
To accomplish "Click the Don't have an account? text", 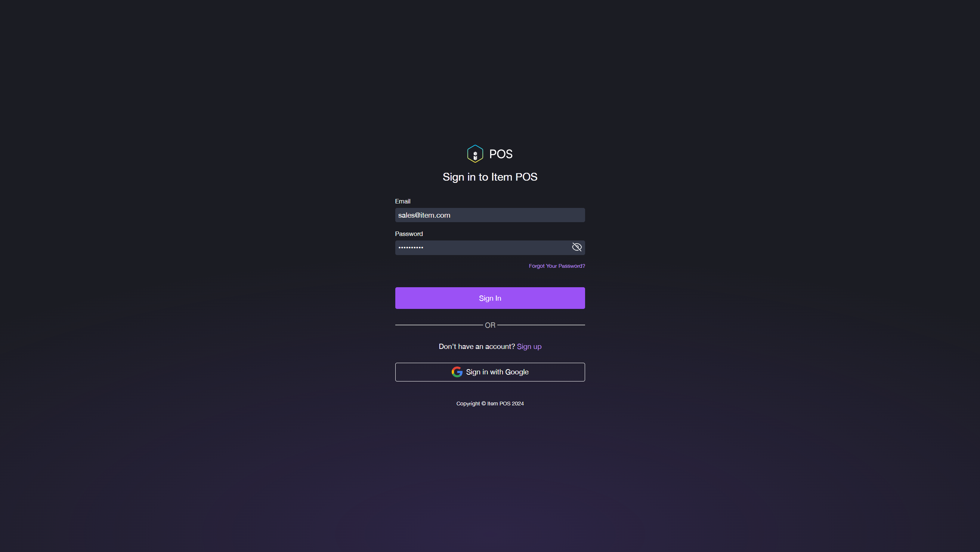I will (x=477, y=346).
